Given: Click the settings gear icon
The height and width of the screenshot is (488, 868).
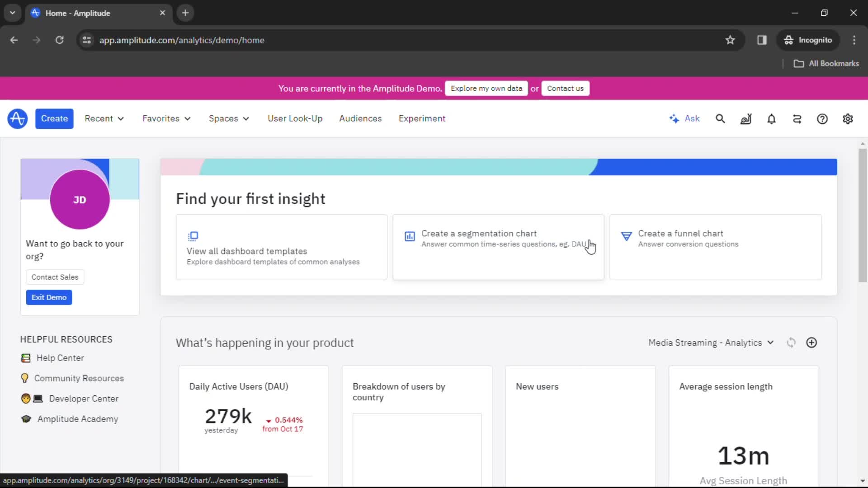Looking at the screenshot, I should tap(848, 118).
